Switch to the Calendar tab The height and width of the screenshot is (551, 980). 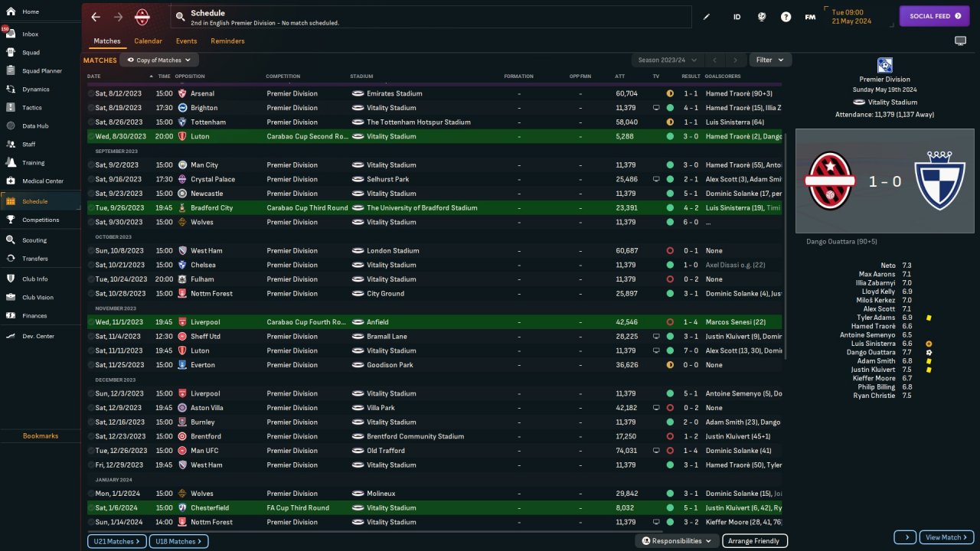pyautogui.click(x=148, y=41)
